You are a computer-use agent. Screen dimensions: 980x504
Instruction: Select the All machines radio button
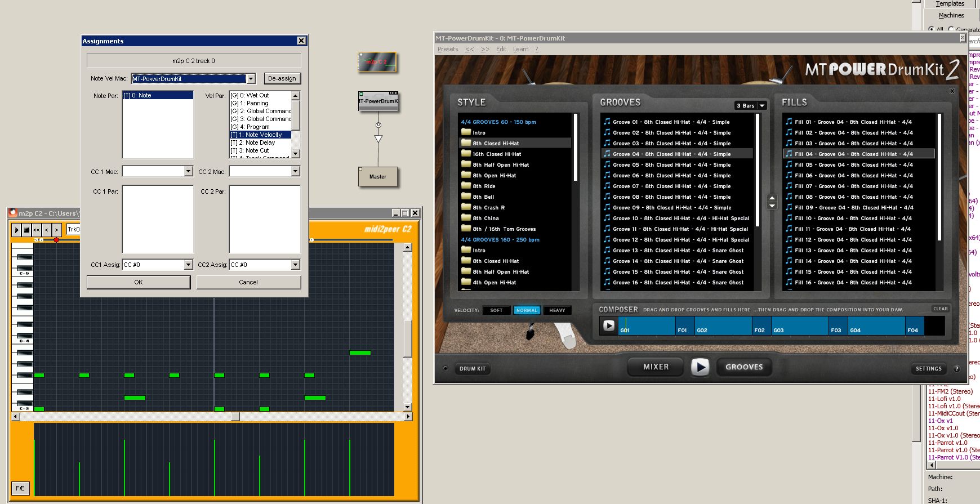click(931, 29)
